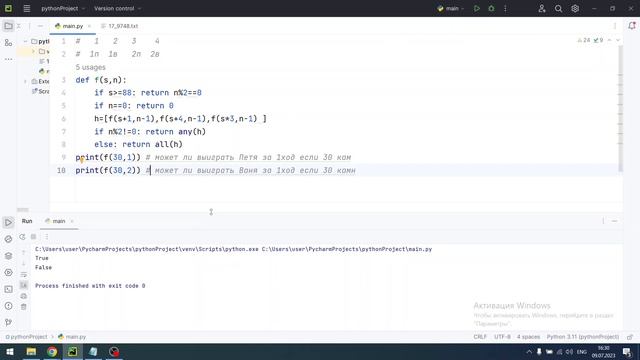Click main.py in the breadcrumb bar
Screen dimensions: 640x360
[x=72, y=337]
